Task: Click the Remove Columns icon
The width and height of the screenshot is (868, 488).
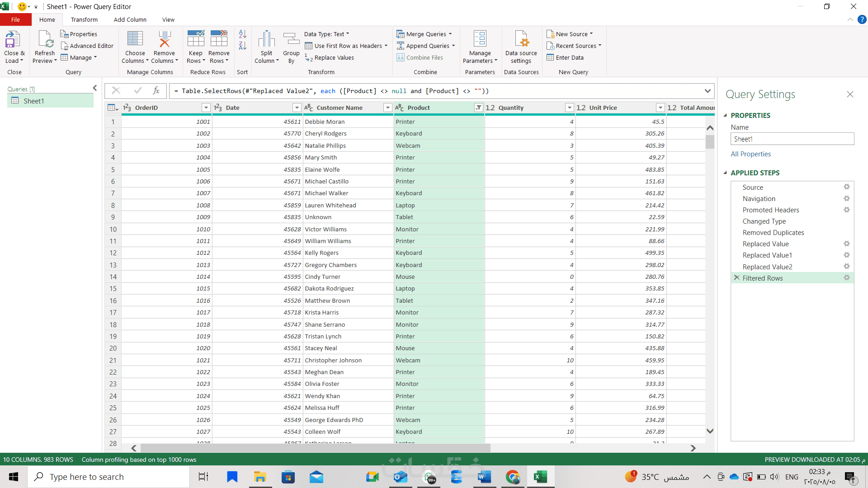Action: 164,40
